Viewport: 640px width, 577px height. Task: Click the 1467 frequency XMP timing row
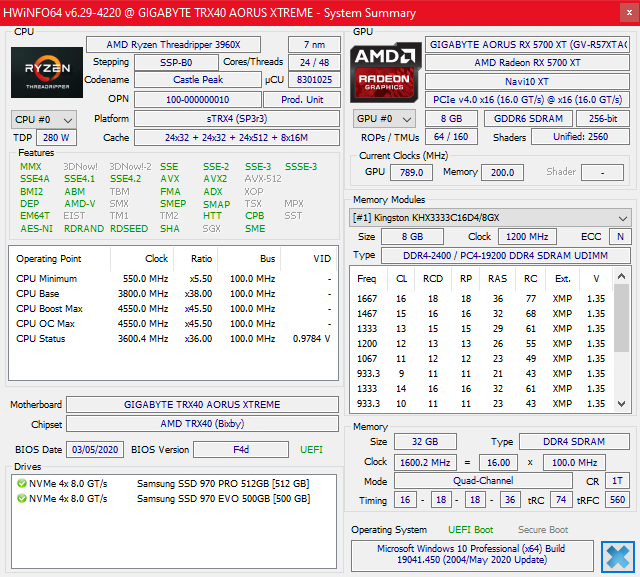coord(482,314)
